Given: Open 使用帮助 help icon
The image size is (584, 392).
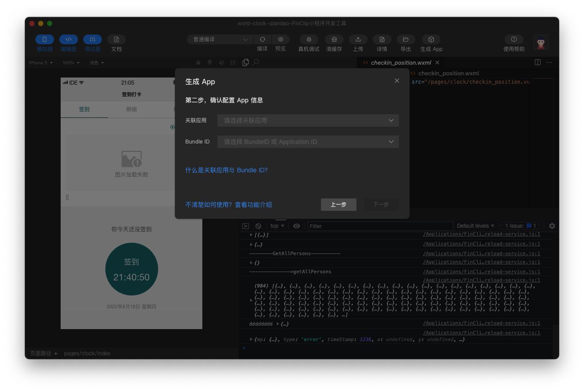Looking at the screenshot, I should tap(514, 39).
